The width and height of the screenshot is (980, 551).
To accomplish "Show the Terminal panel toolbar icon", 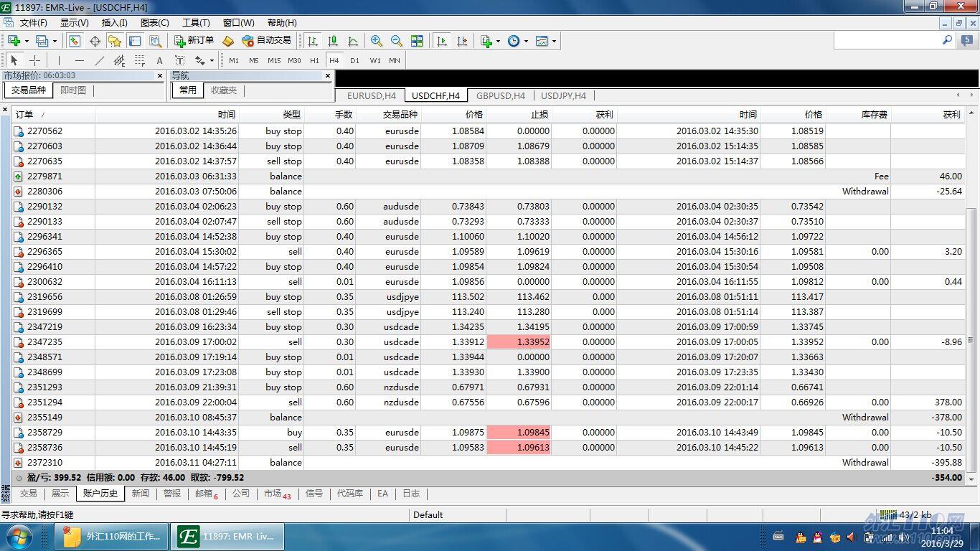I will click(135, 41).
